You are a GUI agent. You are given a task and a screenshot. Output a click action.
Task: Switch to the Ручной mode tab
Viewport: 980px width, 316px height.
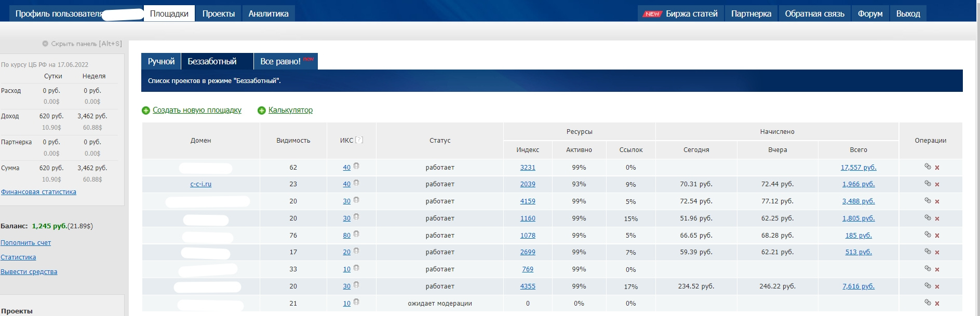pyautogui.click(x=161, y=61)
